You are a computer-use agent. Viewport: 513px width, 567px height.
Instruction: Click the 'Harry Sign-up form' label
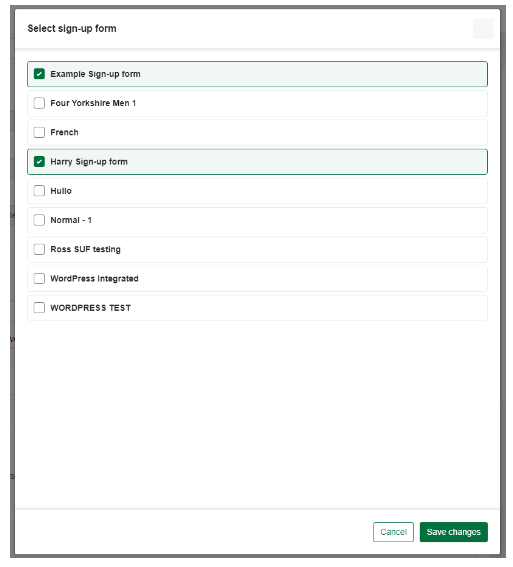pyautogui.click(x=89, y=162)
